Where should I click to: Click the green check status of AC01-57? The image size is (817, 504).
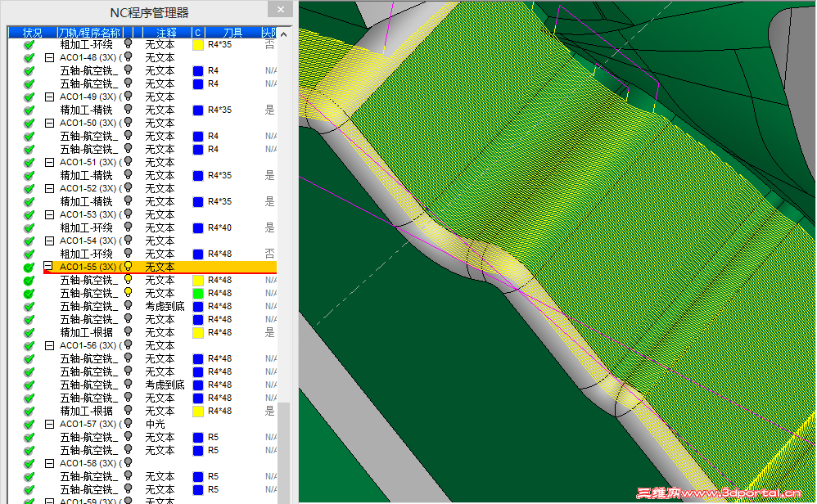point(29,425)
